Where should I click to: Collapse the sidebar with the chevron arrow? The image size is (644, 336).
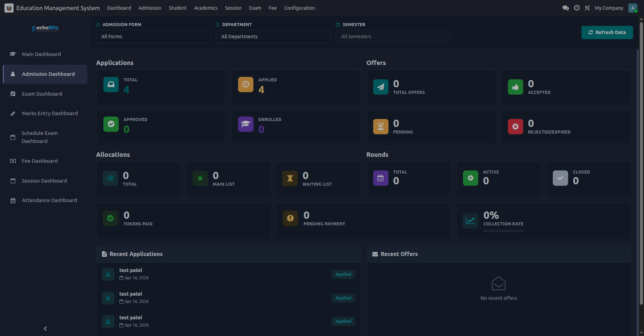(45, 328)
